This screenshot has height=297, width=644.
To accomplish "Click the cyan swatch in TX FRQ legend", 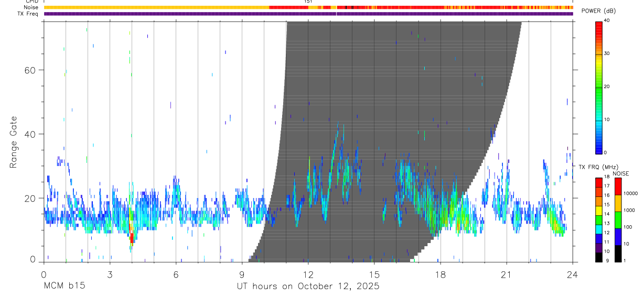I will (x=599, y=229).
